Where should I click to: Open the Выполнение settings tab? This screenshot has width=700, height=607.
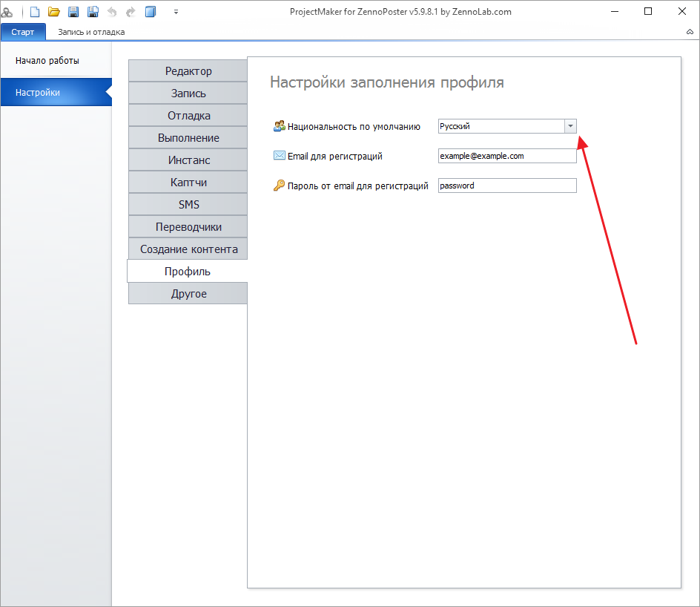point(188,138)
